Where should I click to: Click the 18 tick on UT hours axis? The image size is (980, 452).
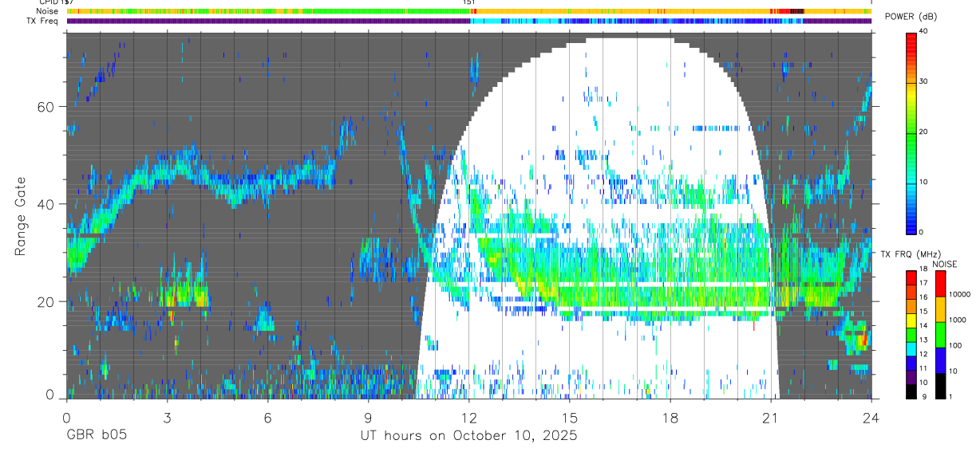tap(670, 417)
